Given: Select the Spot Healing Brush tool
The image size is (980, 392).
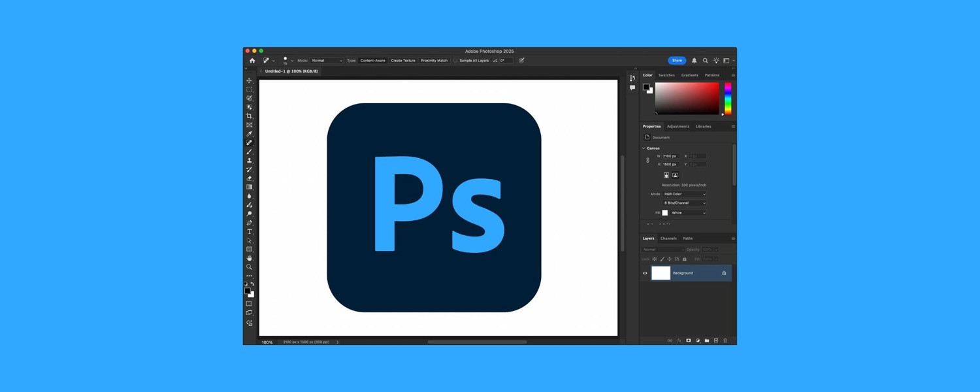Looking at the screenshot, I should [x=249, y=142].
